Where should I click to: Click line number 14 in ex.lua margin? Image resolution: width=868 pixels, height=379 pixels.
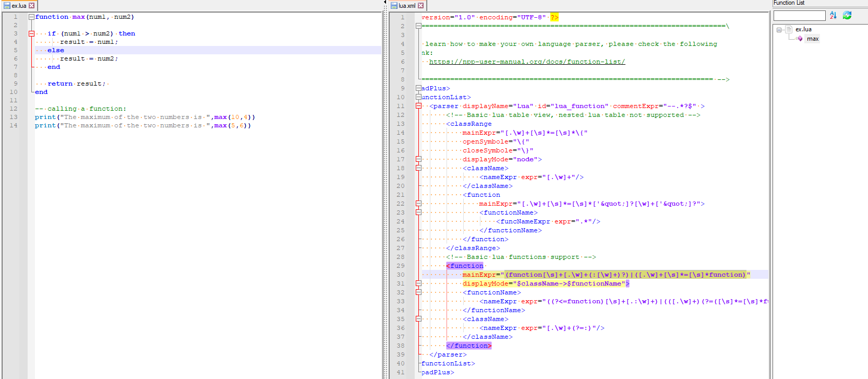(14, 125)
